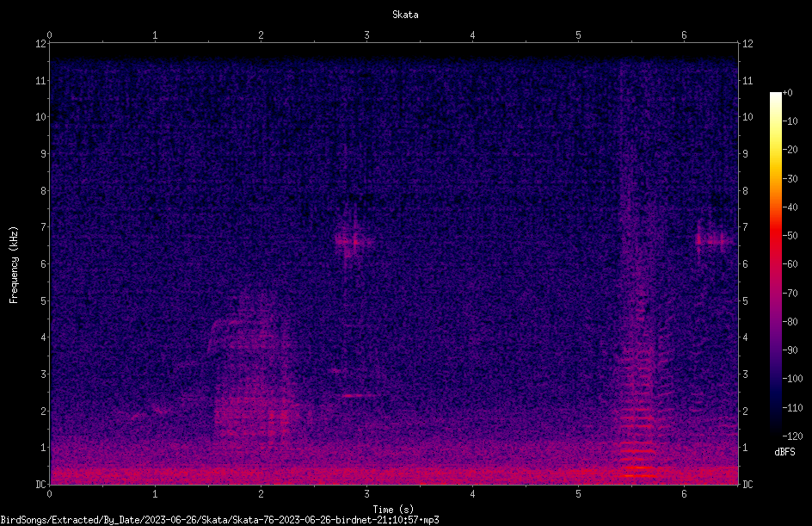Click the "DC" label on the left frequency axis
Screen dimensions: 812x526
[40, 485]
